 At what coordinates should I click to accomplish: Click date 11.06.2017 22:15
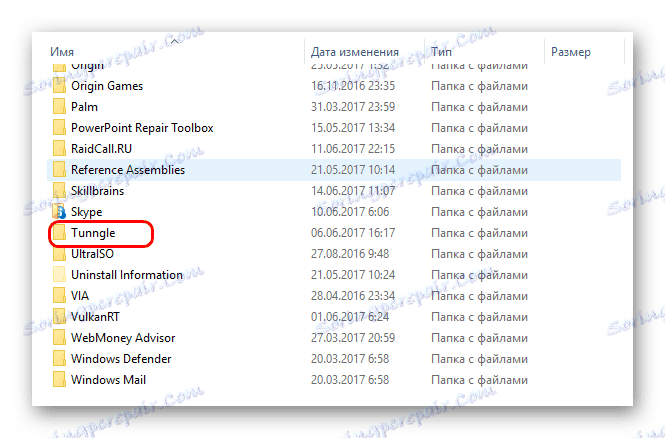[353, 149]
